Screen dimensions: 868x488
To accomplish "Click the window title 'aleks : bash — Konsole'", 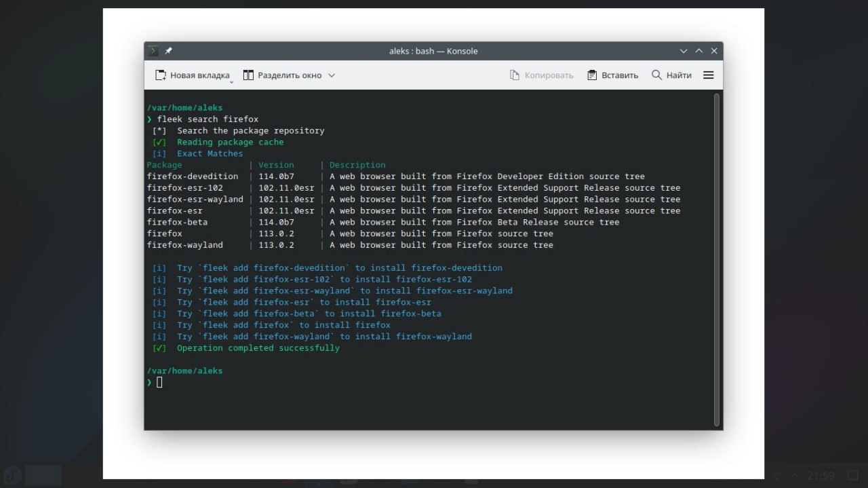I will pos(433,51).
